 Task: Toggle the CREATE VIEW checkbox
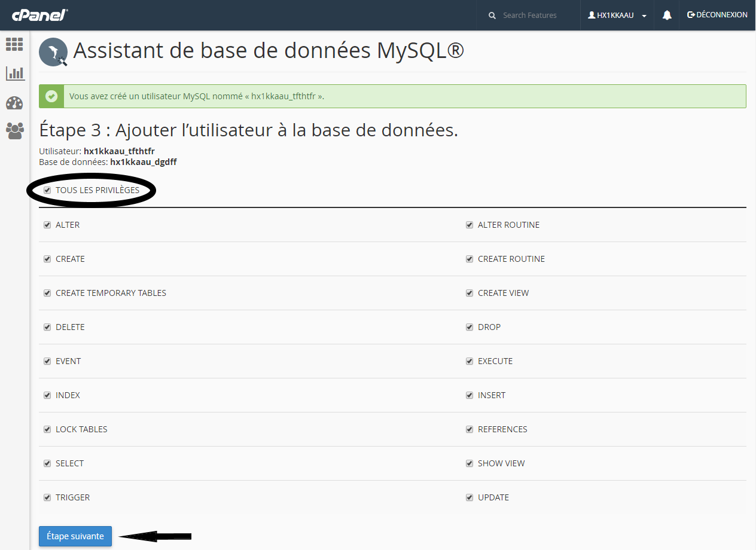coord(470,294)
